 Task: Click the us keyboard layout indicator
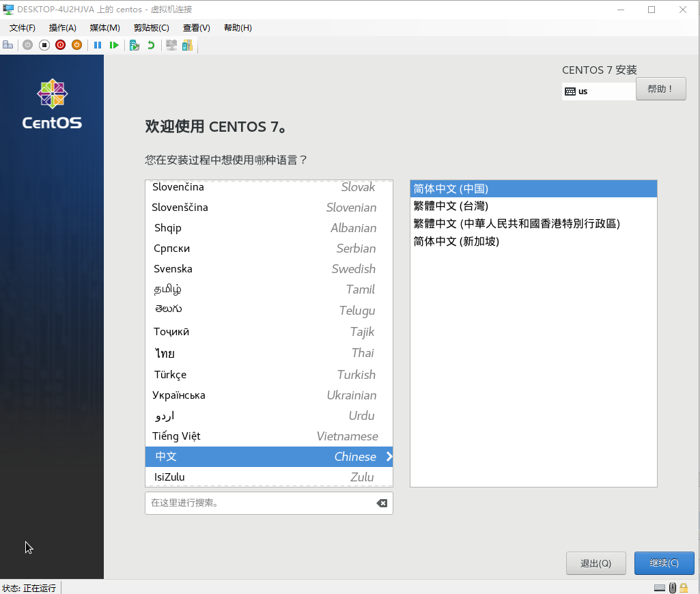coord(599,91)
